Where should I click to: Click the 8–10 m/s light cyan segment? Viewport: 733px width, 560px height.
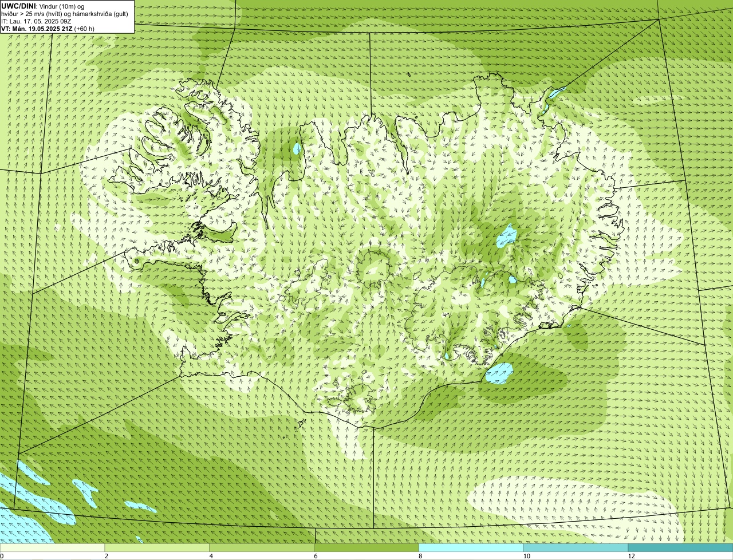471,548
